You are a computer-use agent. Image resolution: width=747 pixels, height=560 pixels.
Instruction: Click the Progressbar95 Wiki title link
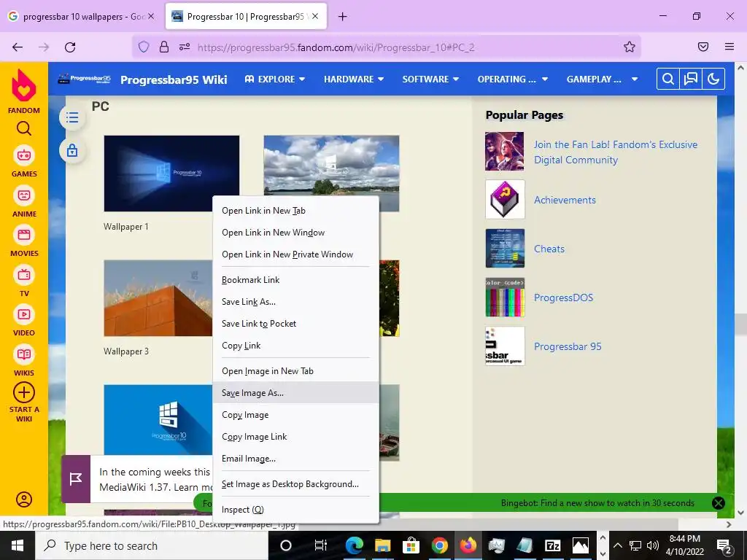click(x=174, y=79)
